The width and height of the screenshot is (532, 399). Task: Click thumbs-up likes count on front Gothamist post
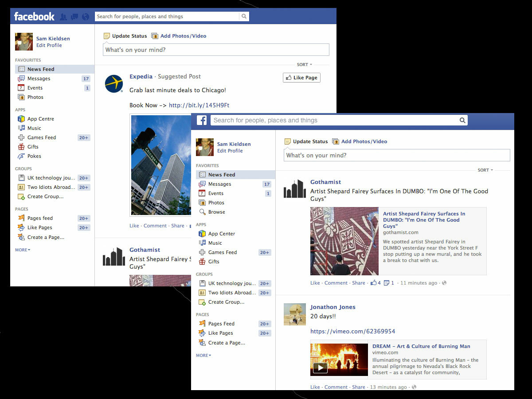tap(376, 283)
